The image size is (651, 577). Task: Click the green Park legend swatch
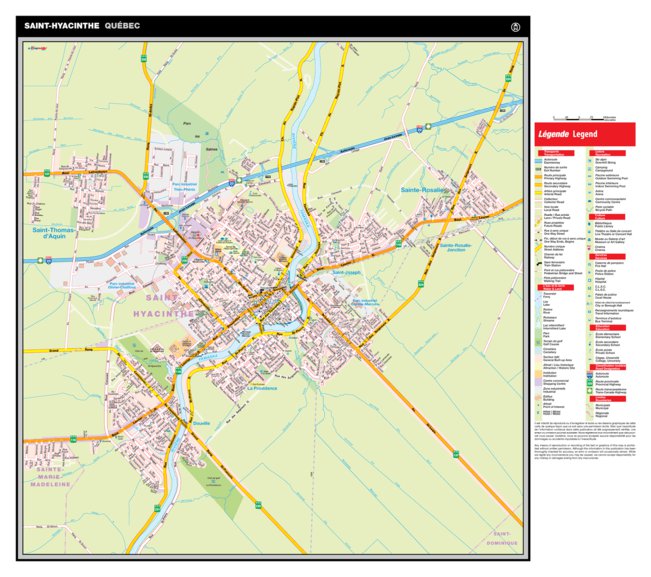pyautogui.click(x=538, y=335)
